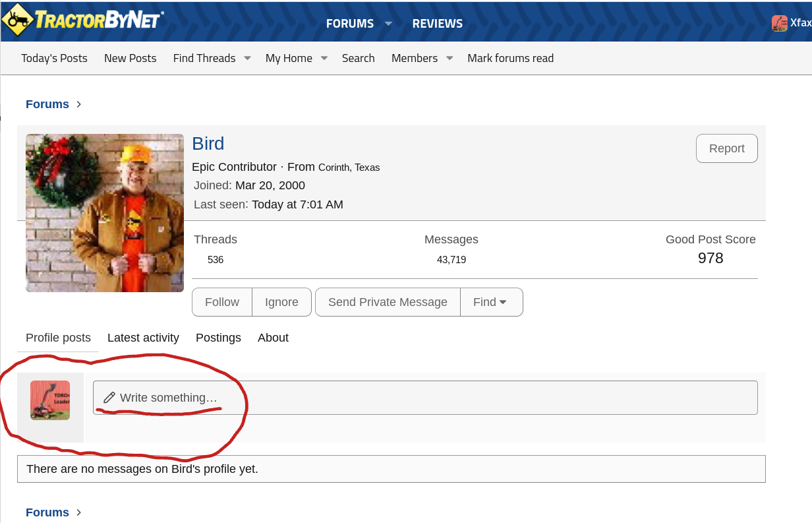Click the bottom Forums breadcrumb

pyautogui.click(x=47, y=512)
